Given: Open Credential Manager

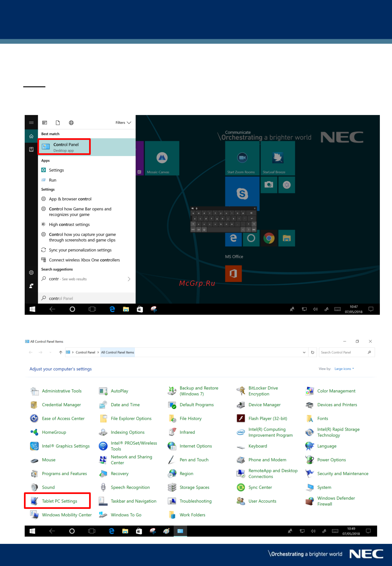Looking at the screenshot, I should pos(56,405).
